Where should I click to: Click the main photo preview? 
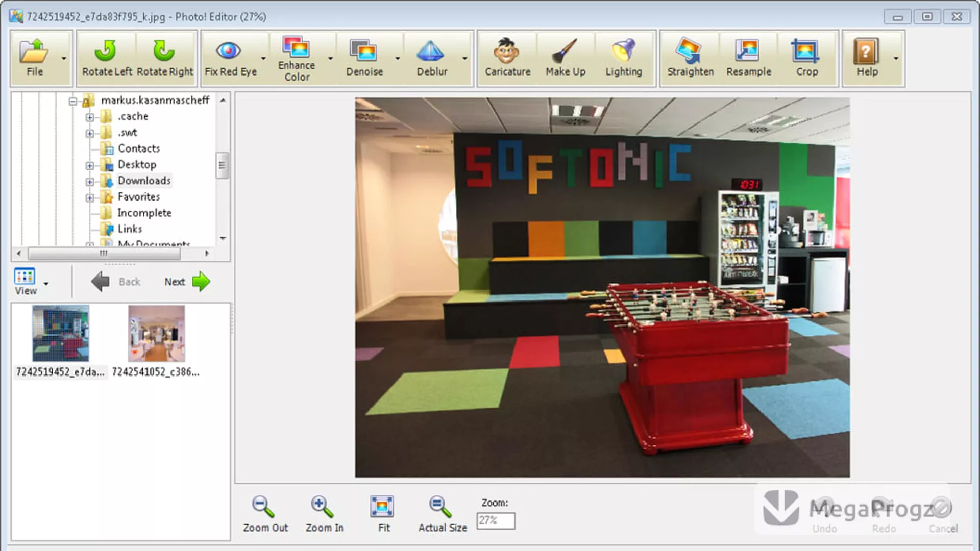(602, 287)
